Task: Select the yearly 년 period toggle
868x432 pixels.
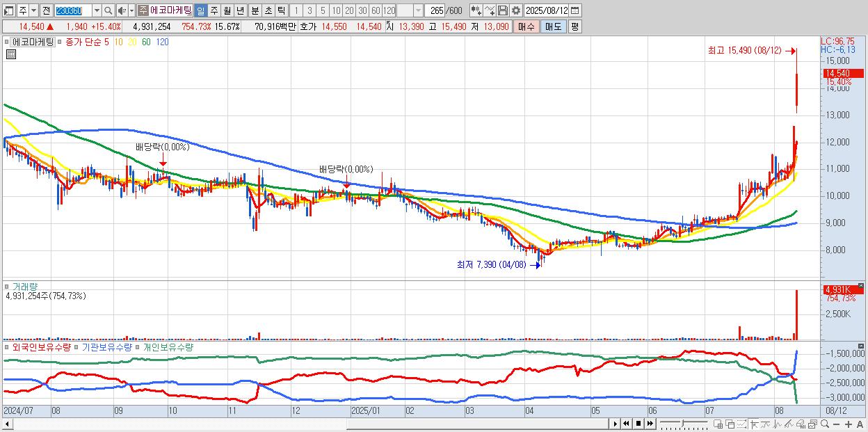Action: pos(240,10)
